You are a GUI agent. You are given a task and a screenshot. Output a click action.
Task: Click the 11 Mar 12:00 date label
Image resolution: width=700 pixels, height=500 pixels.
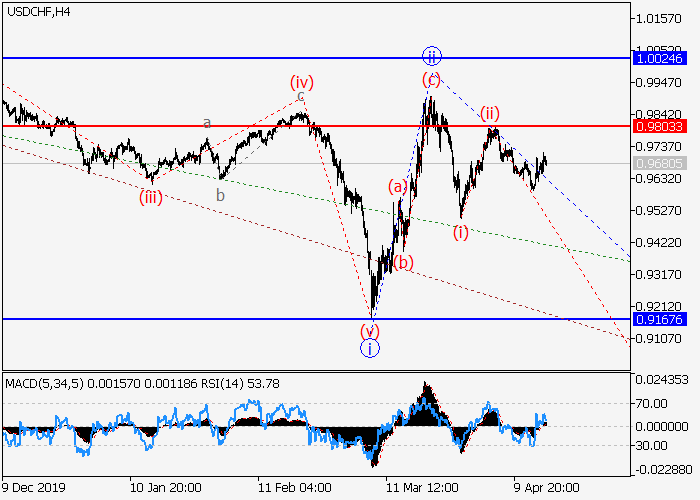421,488
